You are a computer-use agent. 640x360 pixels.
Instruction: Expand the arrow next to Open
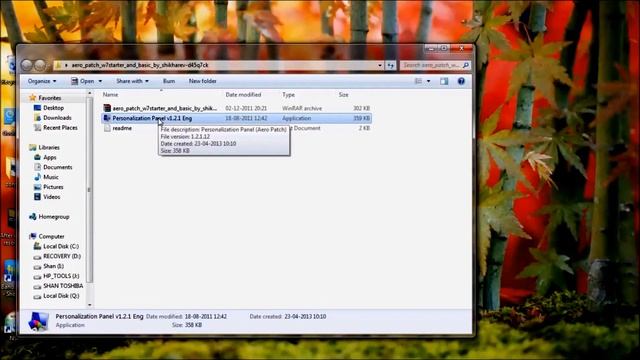click(100, 81)
